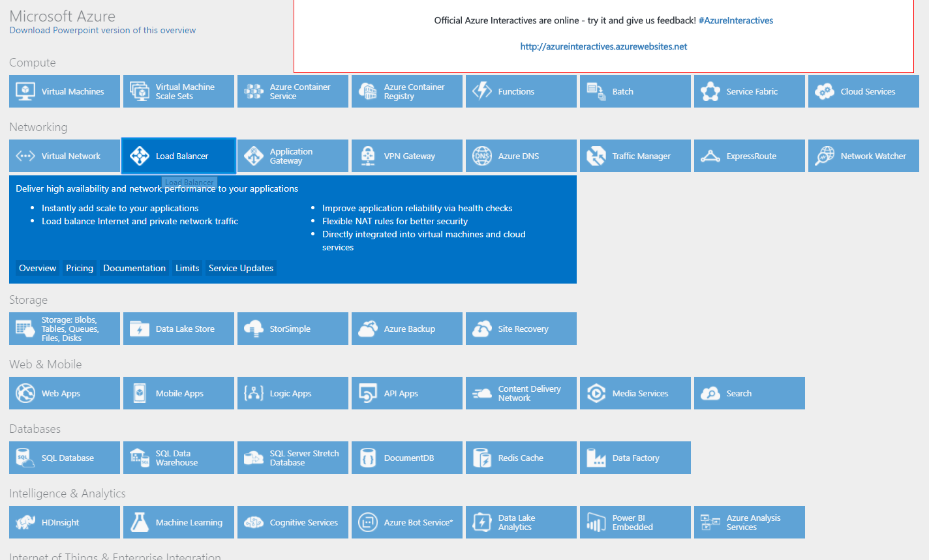The width and height of the screenshot is (929, 560).
Task: Click the Power BI Embedded icon
Action: coord(596,522)
